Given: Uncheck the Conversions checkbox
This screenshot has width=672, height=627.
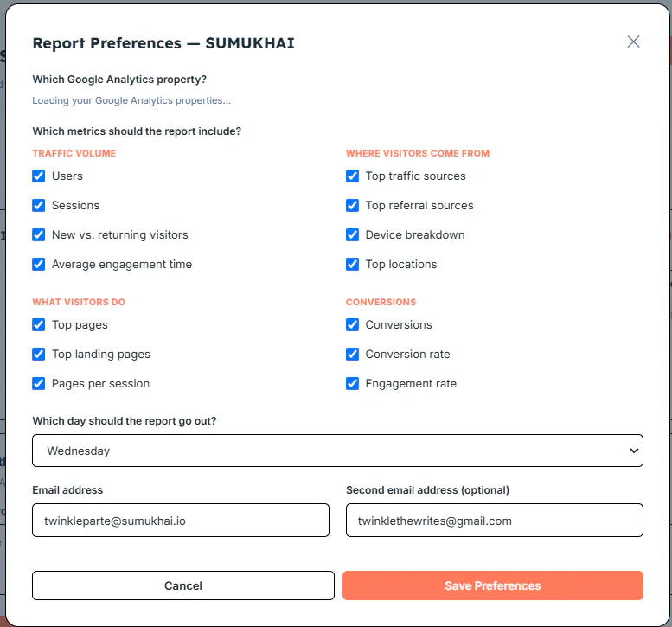Looking at the screenshot, I should [352, 325].
